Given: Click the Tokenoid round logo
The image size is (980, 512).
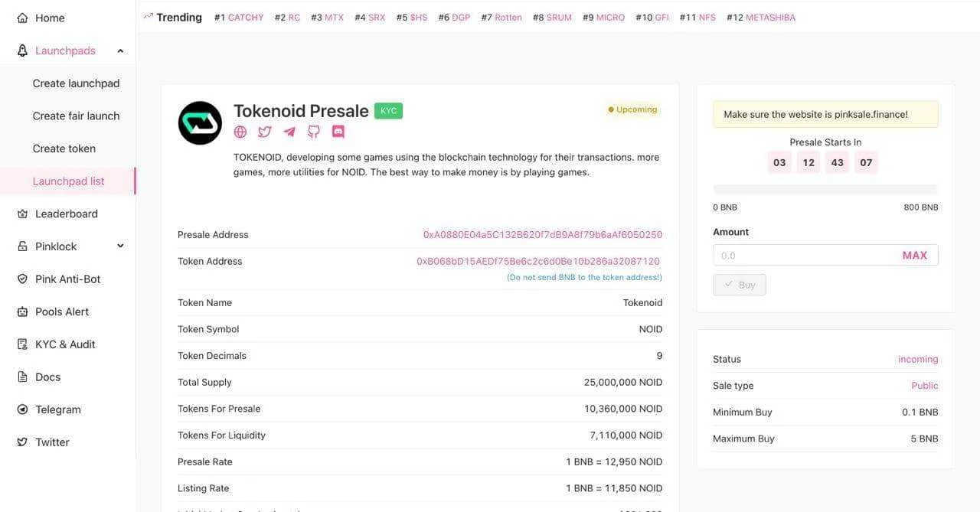Looking at the screenshot, I should 200,123.
